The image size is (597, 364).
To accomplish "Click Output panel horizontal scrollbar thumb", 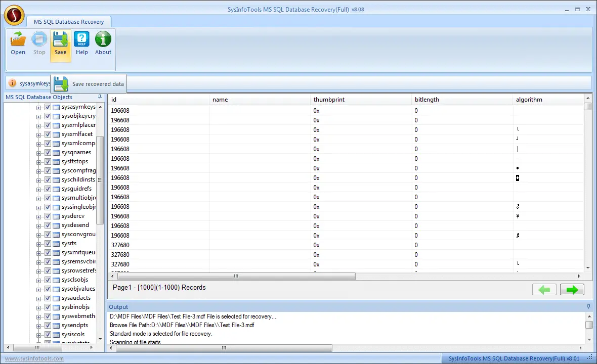I will pyautogui.click(x=224, y=348).
